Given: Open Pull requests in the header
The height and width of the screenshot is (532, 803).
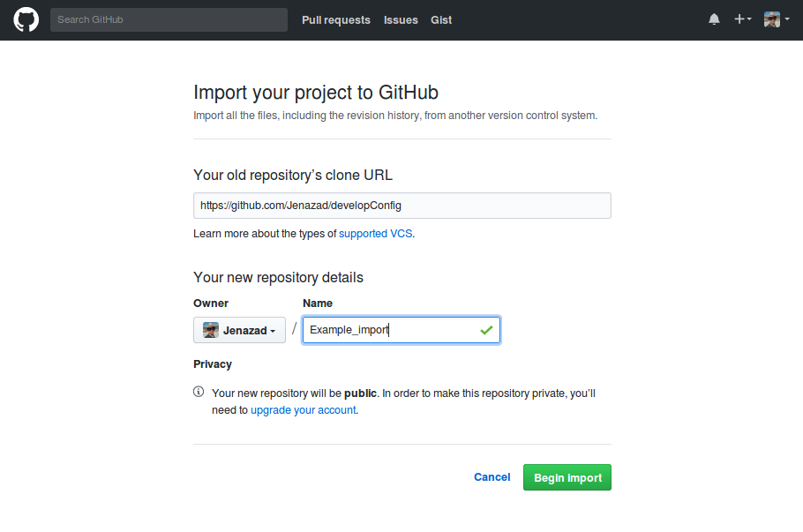Looking at the screenshot, I should [336, 20].
